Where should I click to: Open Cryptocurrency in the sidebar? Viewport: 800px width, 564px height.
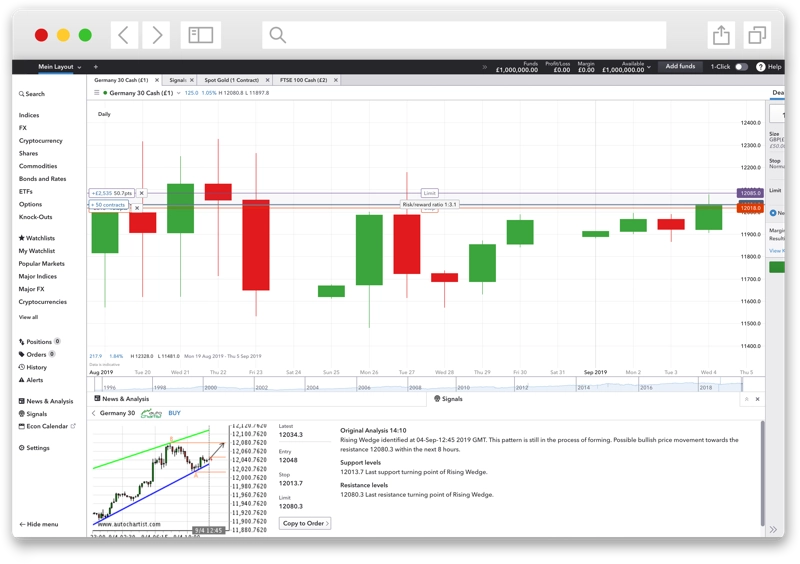click(x=40, y=141)
